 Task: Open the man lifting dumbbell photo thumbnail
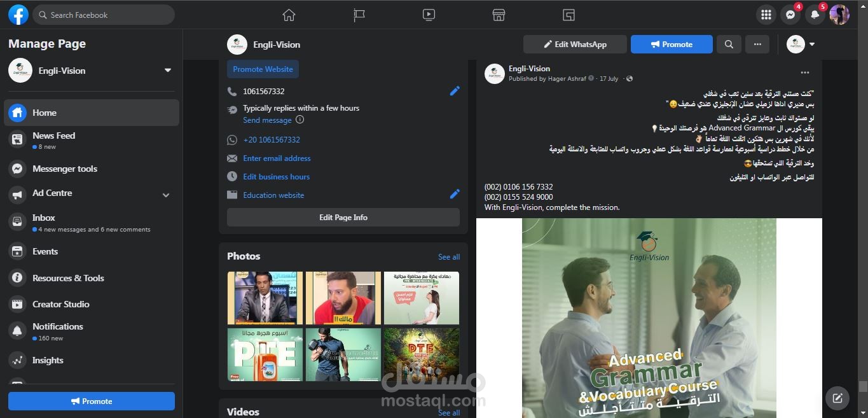point(343,354)
